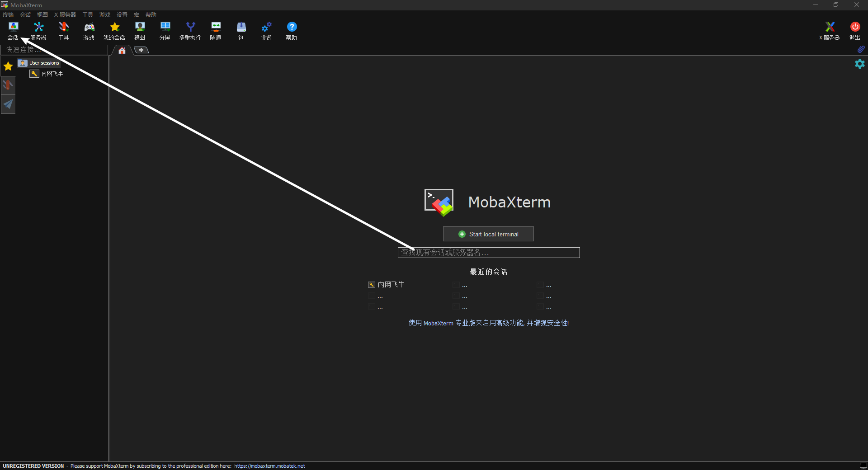Viewport: 868px width, 470px height.
Task: Click the 快速连接 quick connect field
Action: (x=54, y=50)
